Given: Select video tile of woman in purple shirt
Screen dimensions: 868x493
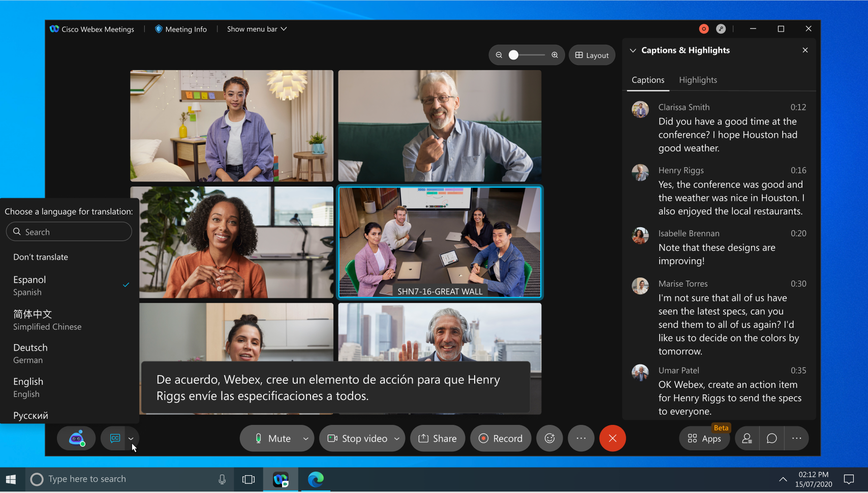Looking at the screenshot, I should click(x=232, y=126).
